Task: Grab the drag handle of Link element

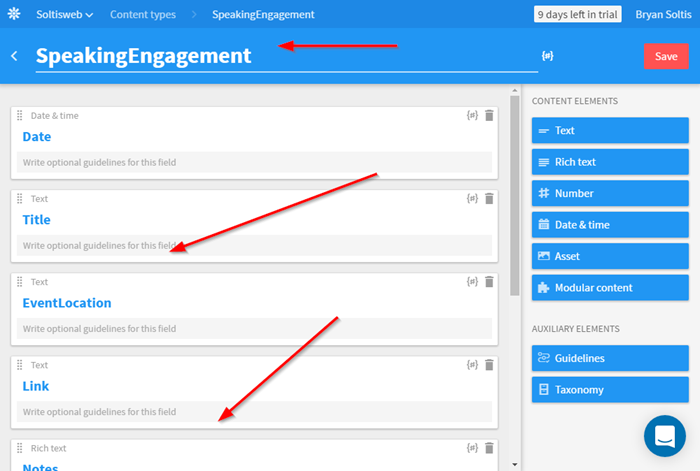Action: point(20,365)
